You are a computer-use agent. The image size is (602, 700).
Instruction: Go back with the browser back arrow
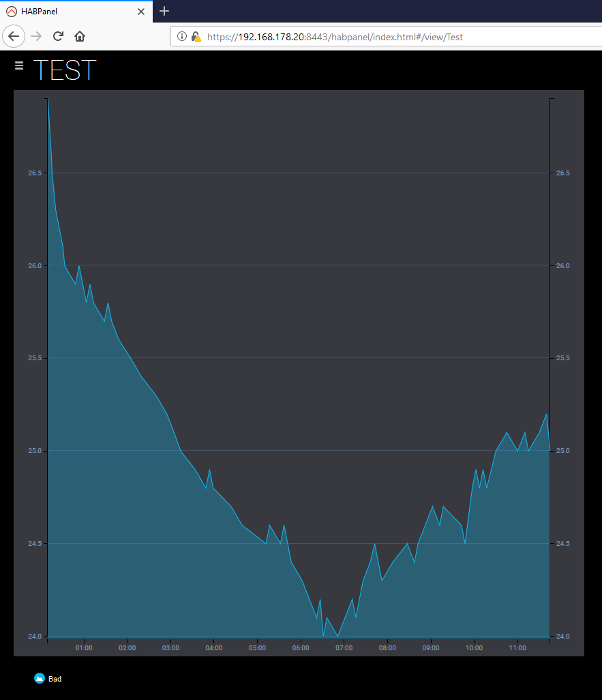[14, 36]
